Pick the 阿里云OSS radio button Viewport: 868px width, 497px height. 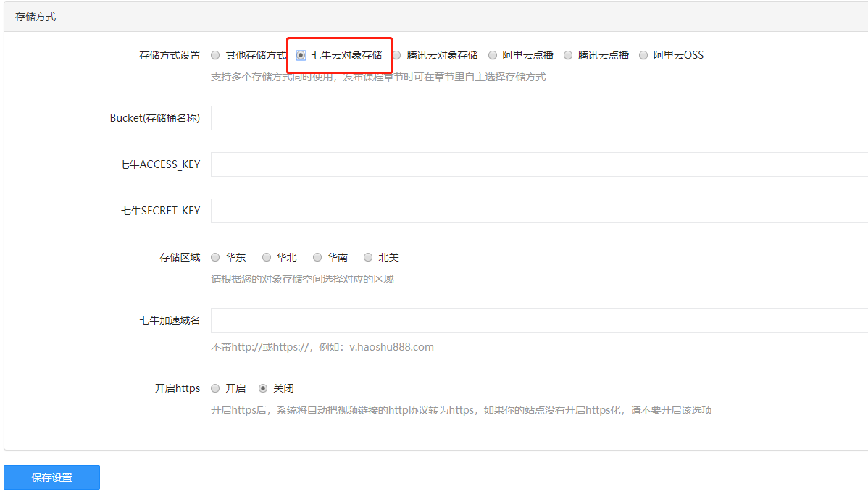pos(643,55)
